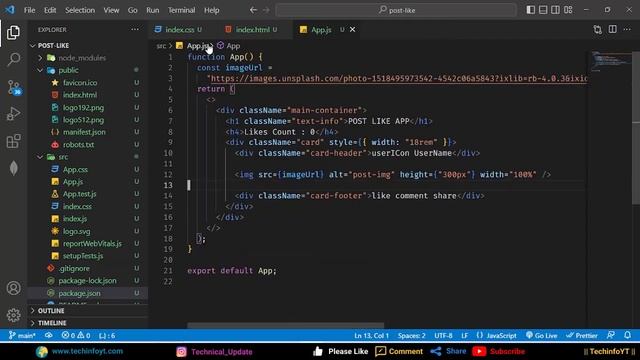This screenshot has height=360, width=640.
Task: Open the errors and warnings status item
Action: pyautogui.click(x=76, y=336)
